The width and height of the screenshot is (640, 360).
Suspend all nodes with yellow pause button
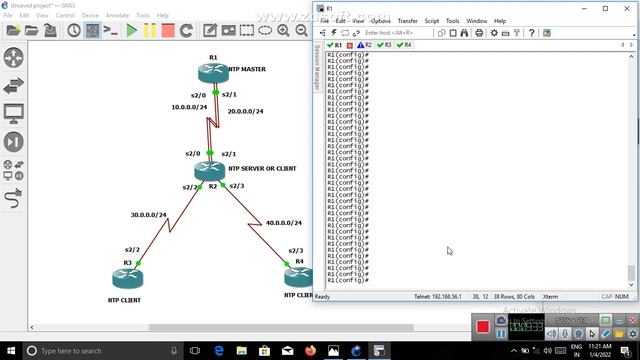click(150, 31)
